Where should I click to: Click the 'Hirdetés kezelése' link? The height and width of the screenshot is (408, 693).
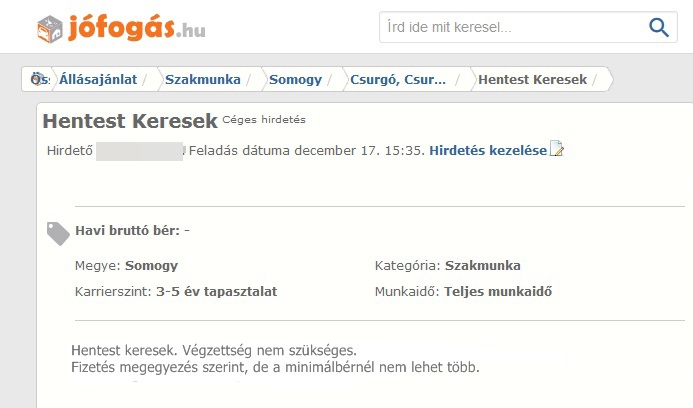coord(488,150)
